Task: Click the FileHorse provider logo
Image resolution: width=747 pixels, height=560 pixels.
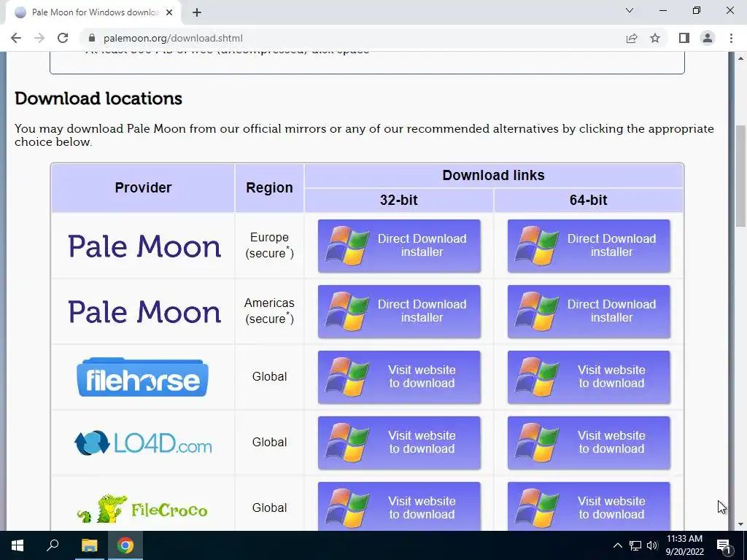Action: 142,377
